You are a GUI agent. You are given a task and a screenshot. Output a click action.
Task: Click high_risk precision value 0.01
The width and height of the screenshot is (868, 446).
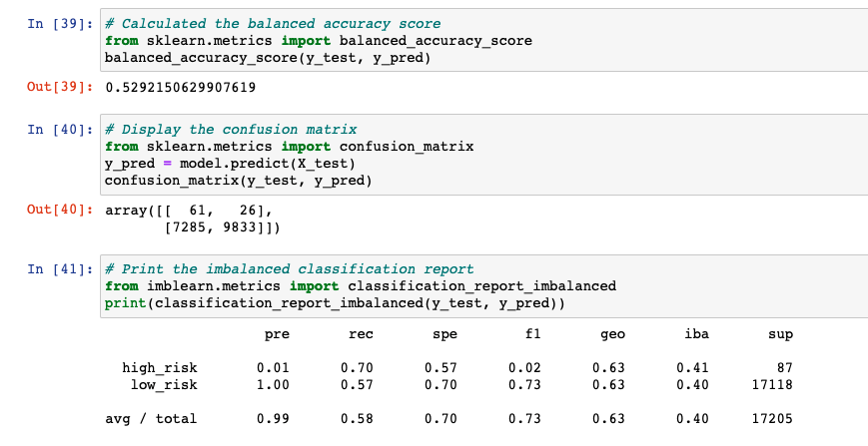click(x=273, y=368)
